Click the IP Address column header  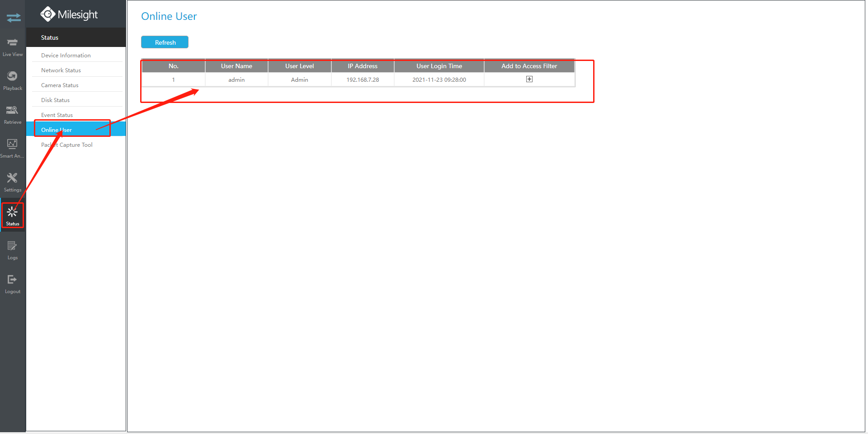[x=363, y=66]
